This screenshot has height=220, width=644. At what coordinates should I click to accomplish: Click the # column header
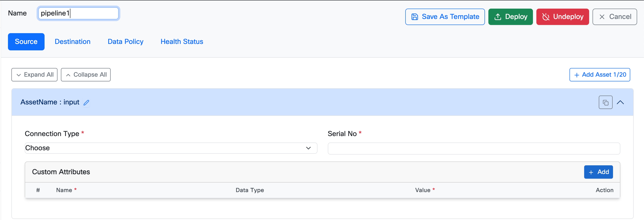click(x=38, y=190)
